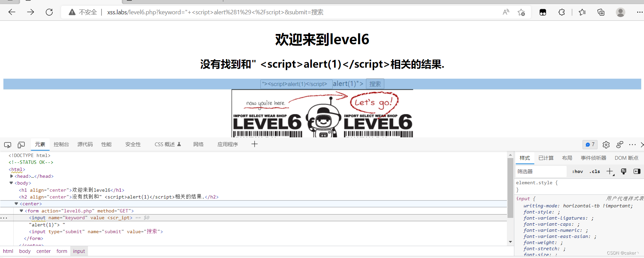Viewport: 644px width, 258px height.
Task: Click the input breadcrumb
Action: [79, 251]
